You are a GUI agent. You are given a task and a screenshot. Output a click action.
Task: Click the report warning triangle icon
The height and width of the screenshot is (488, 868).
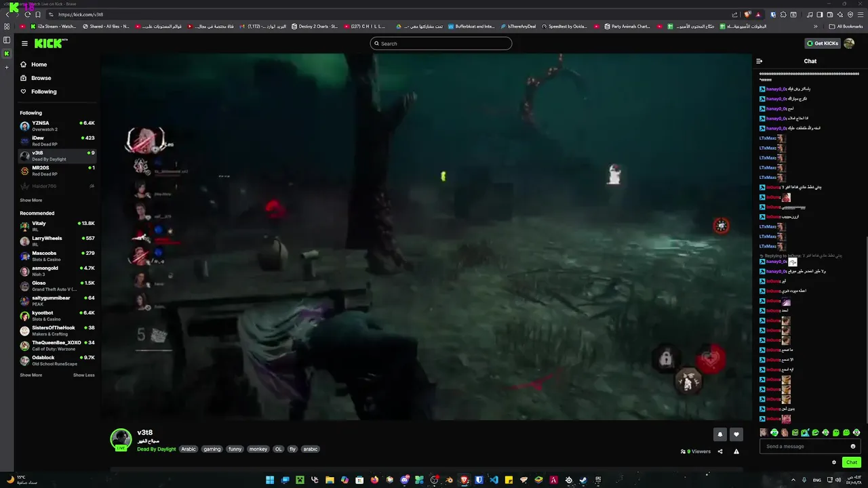(x=736, y=451)
